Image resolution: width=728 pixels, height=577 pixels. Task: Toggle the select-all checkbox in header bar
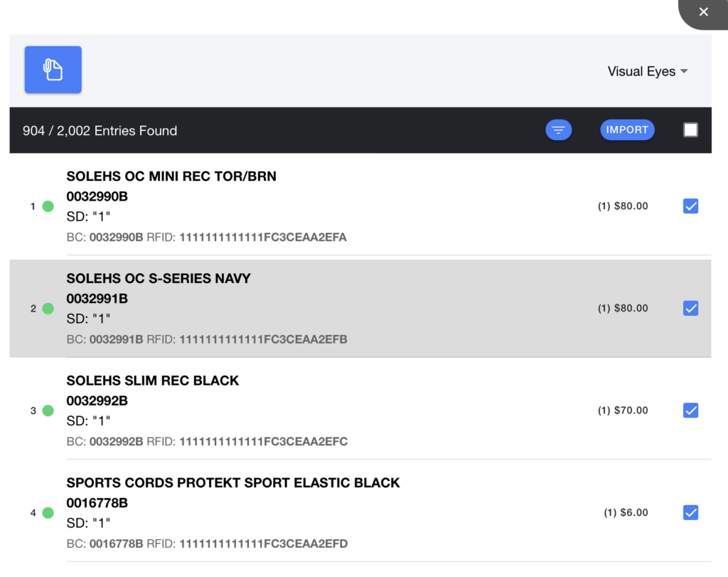[690, 130]
